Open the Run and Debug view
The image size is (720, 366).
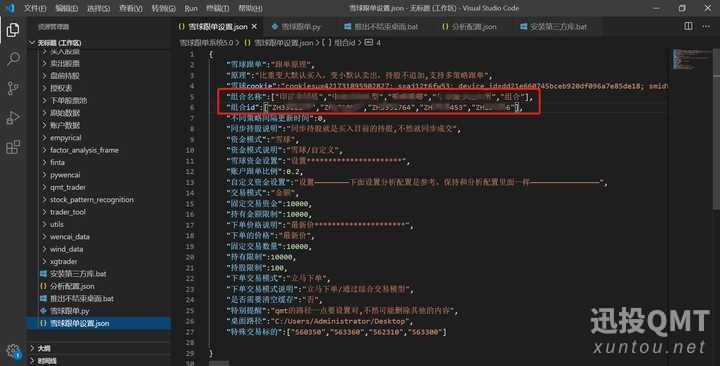(x=13, y=118)
